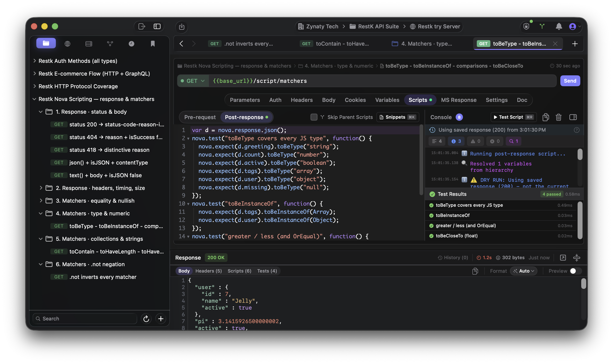Open response in new window icon
This screenshot has height=364, width=613.
[x=563, y=258]
